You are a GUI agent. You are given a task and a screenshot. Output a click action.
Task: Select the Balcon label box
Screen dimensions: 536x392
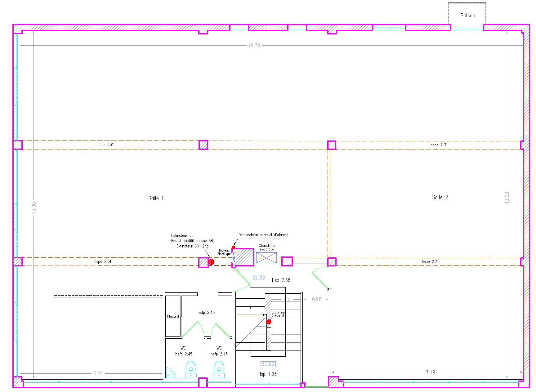(x=467, y=14)
